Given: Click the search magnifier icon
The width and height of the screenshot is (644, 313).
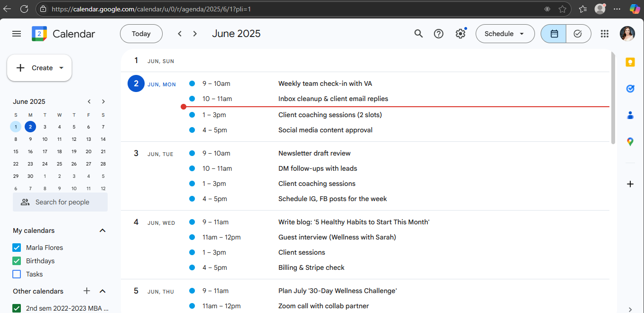Looking at the screenshot, I should (418, 34).
